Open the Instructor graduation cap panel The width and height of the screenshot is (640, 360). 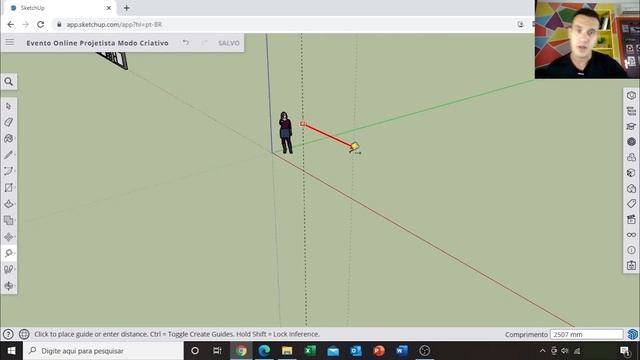631,126
